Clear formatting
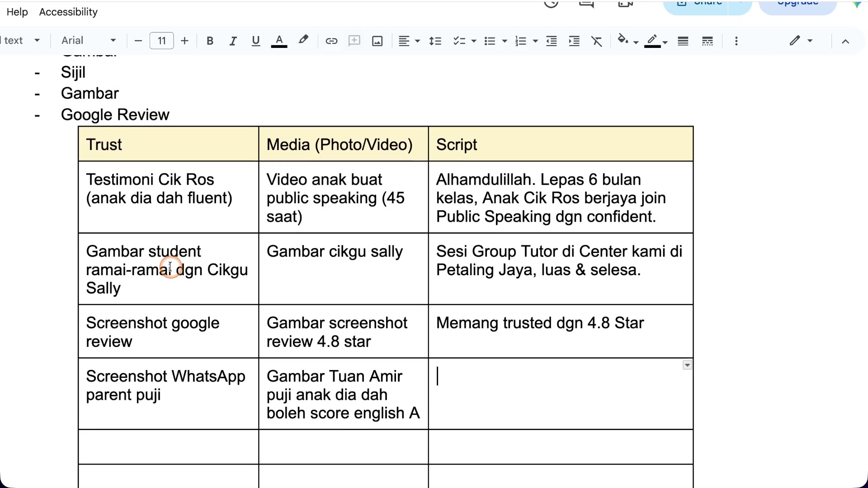Viewport: 868px width, 488px height. pyautogui.click(x=597, y=41)
